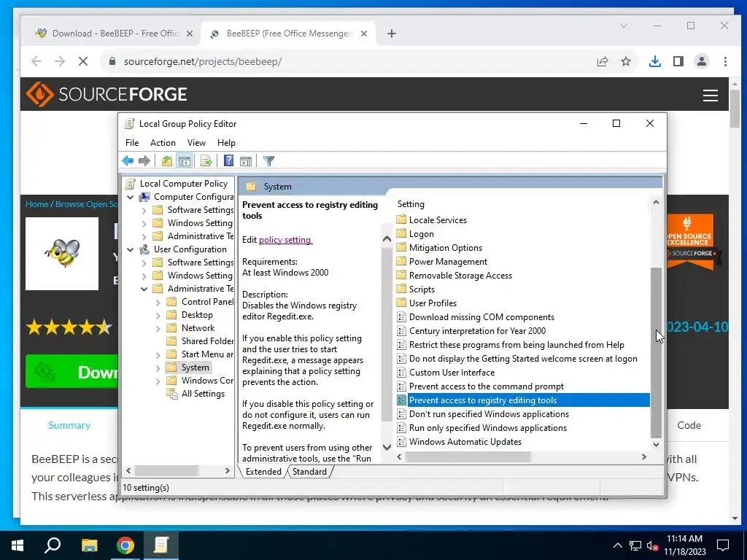
Task: Select Windows Components tree item
Action: [207, 381]
